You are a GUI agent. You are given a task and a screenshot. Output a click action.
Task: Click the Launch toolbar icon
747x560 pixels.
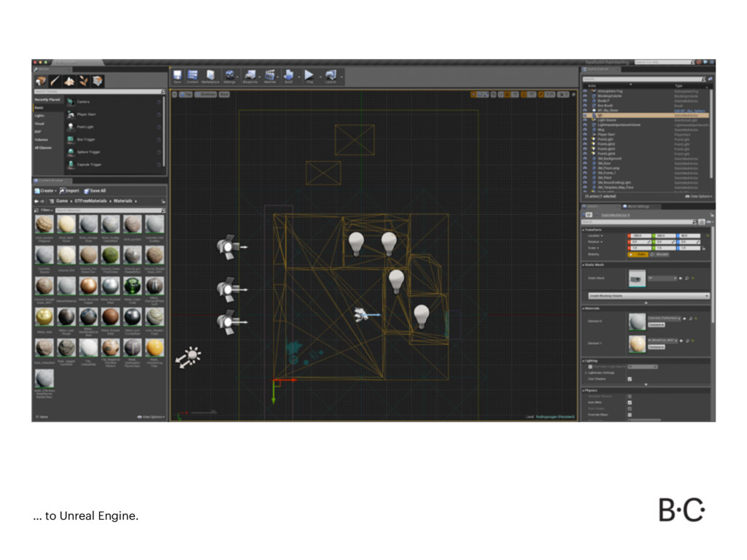coord(330,76)
